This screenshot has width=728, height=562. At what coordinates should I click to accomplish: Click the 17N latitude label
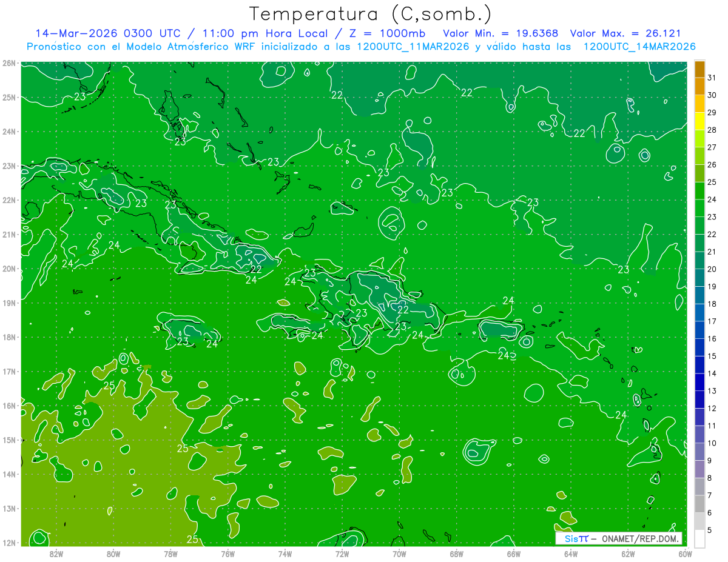click(x=9, y=371)
